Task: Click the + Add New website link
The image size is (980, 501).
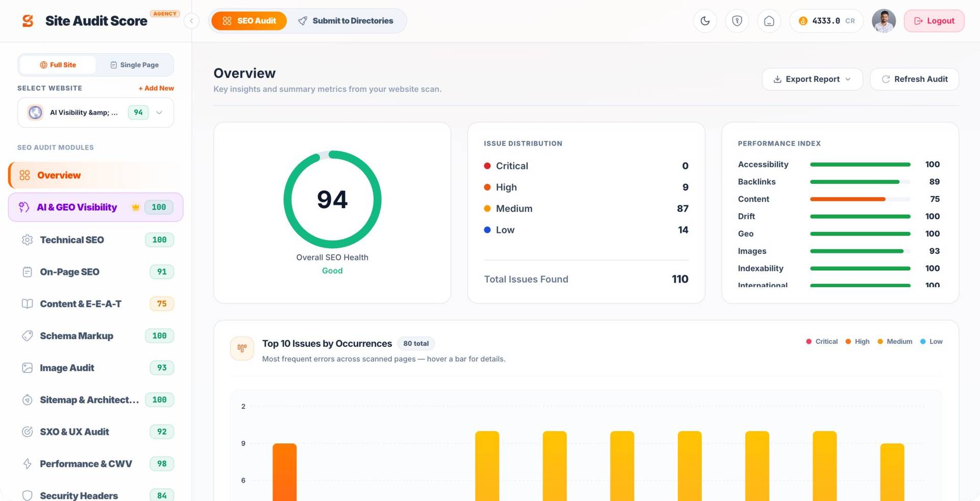Action: pyautogui.click(x=156, y=88)
